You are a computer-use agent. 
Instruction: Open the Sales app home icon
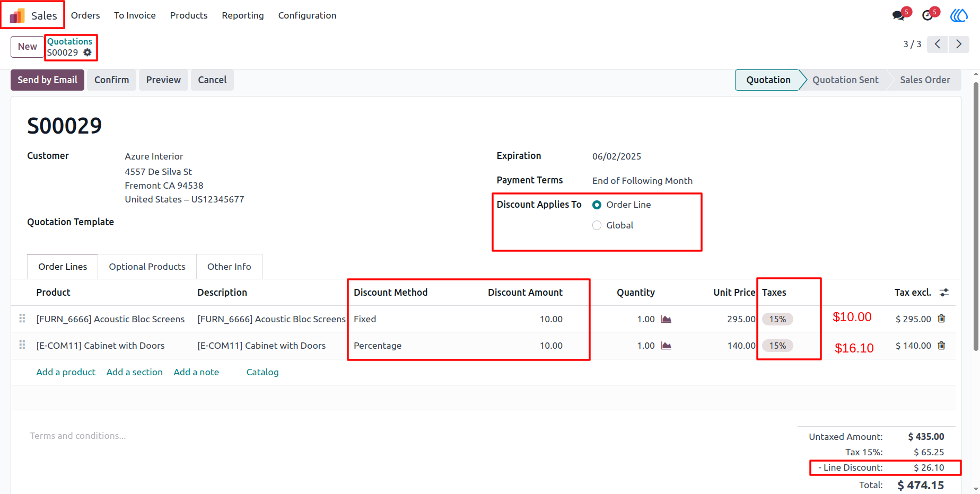[17, 16]
